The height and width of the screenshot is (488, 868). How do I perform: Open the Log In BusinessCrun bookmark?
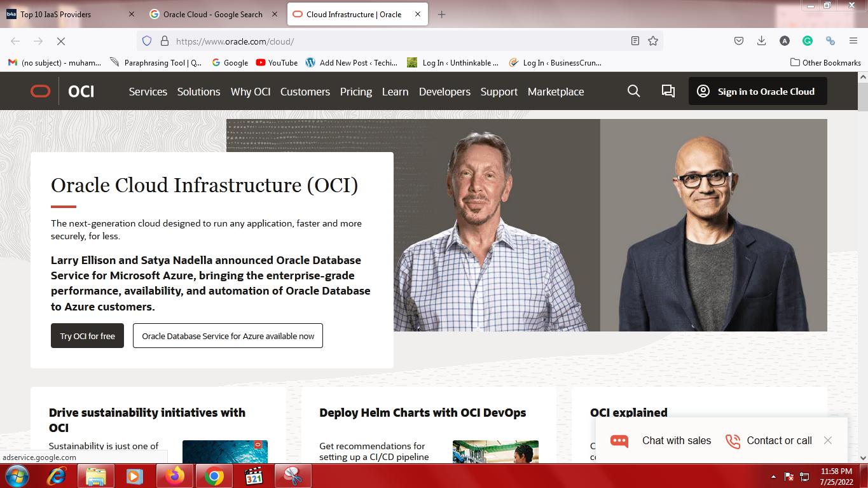click(x=555, y=62)
